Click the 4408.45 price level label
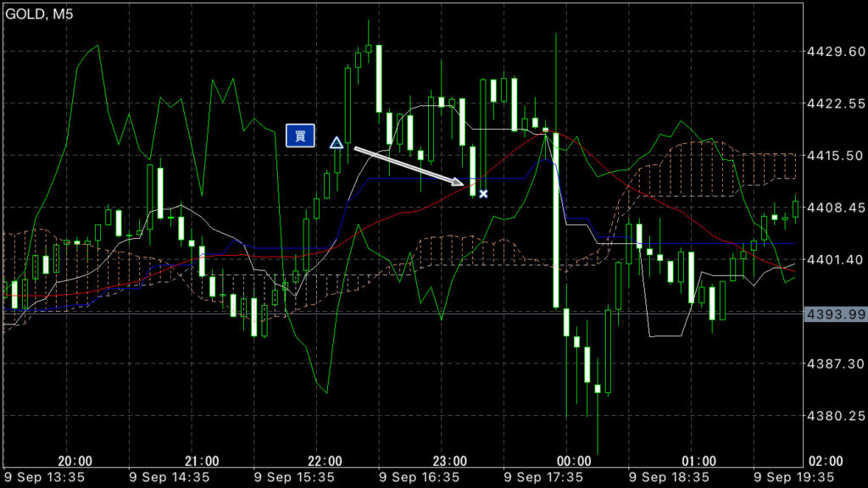 [836, 208]
